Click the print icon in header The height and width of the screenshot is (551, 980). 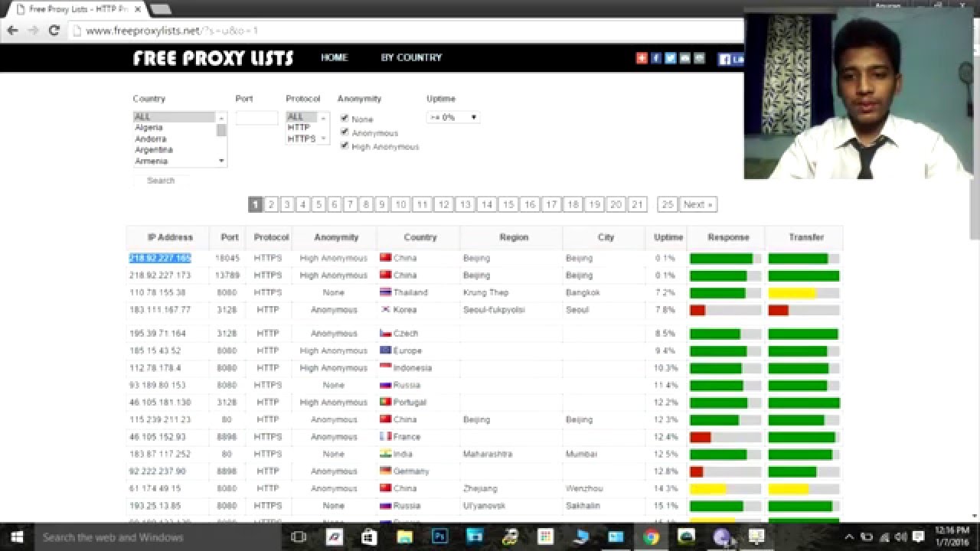pyautogui.click(x=699, y=58)
